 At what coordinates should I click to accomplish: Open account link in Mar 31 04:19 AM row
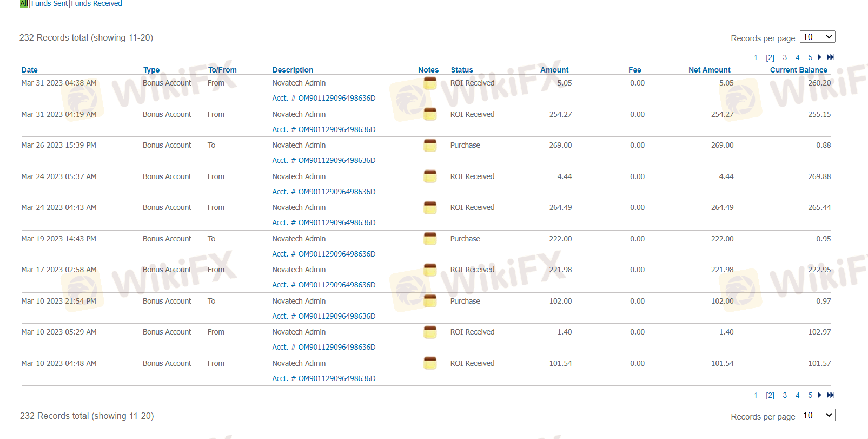324,130
